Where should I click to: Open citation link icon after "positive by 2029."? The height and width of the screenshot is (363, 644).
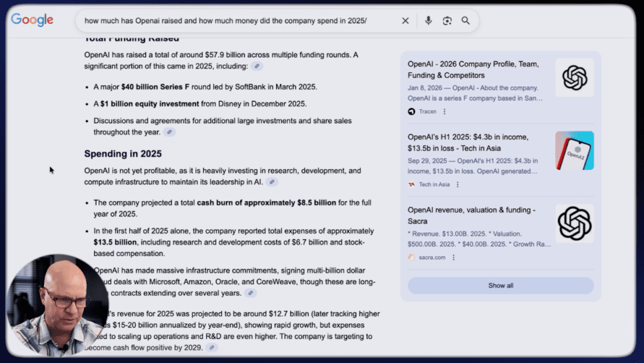coord(211,347)
